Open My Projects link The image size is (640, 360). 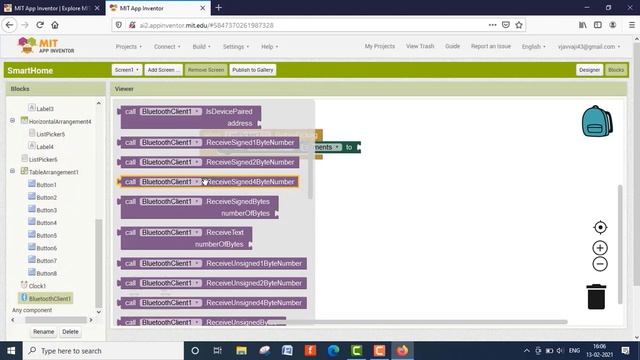(380, 46)
